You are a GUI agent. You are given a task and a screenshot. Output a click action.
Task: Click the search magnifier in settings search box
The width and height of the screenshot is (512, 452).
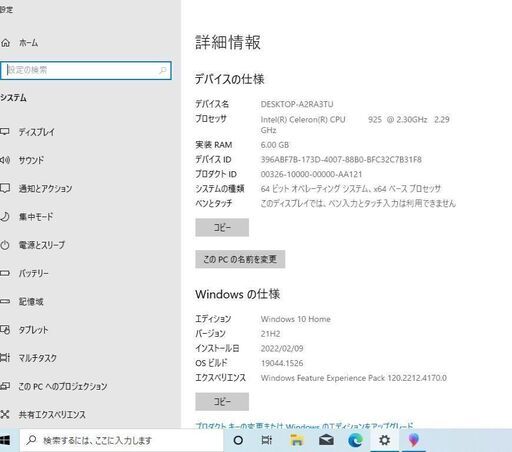163,70
